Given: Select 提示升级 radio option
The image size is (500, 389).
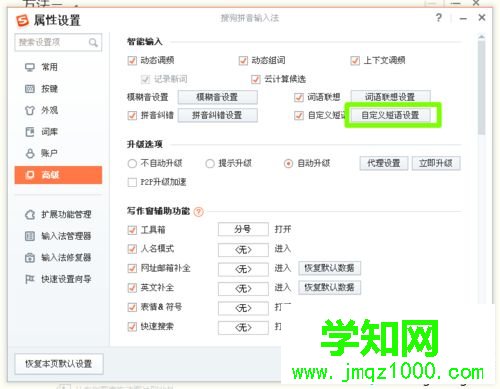Looking at the screenshot, I should coord(210,164).
